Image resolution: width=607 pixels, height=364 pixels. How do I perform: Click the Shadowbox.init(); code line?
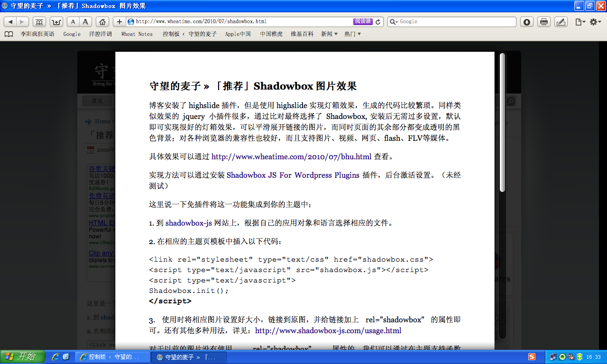189,291
